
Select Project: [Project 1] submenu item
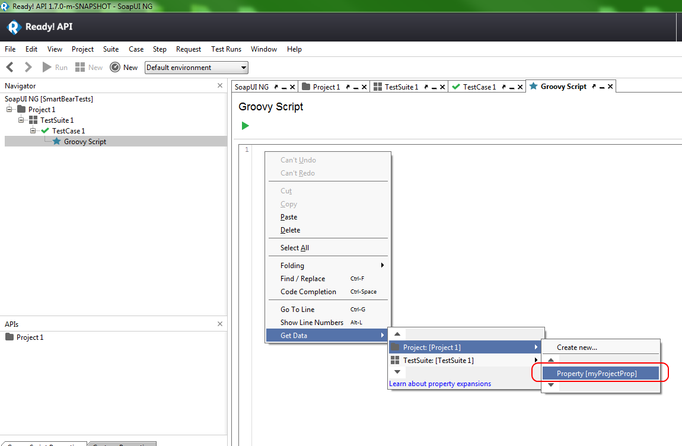(465, 347)
